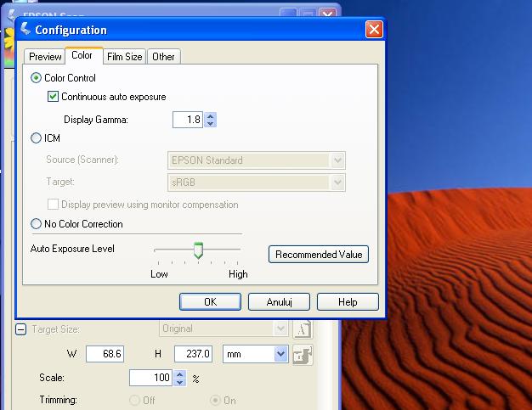
Task: Close the Configuration dialog
Action: 373,30
